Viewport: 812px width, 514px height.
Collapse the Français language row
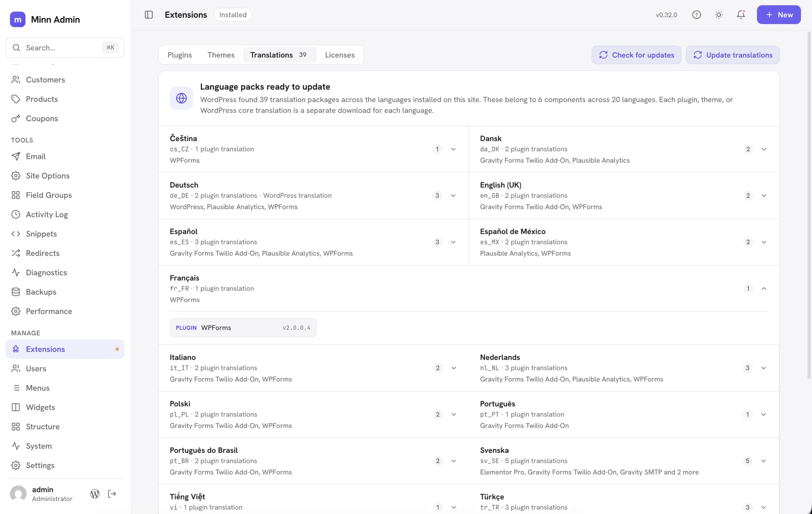(469, 288)
